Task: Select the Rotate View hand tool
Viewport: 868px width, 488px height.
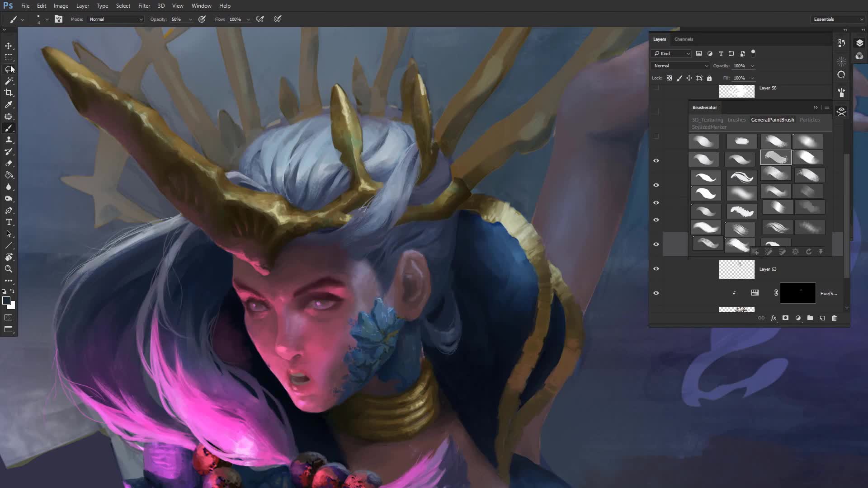Action: tap(9, 257)
